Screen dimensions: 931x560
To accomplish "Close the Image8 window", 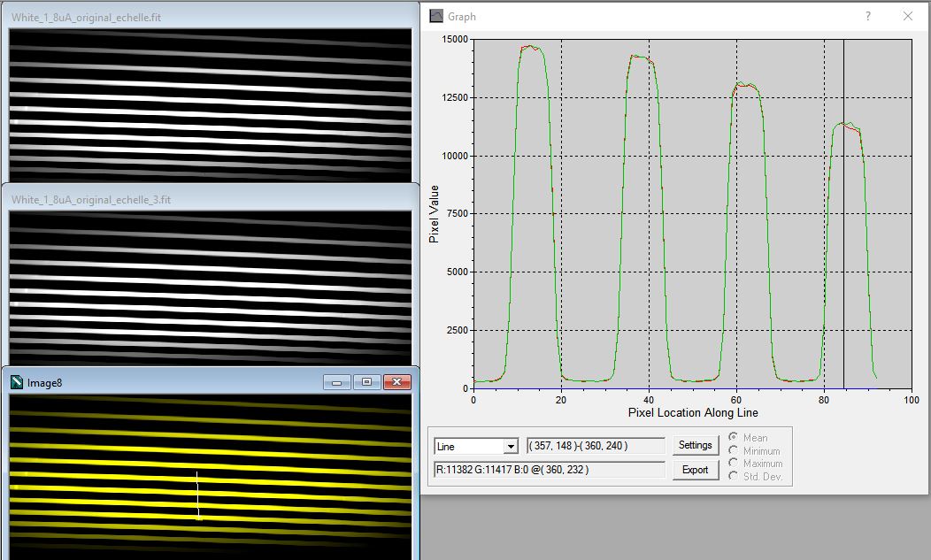I will [397, 382].
